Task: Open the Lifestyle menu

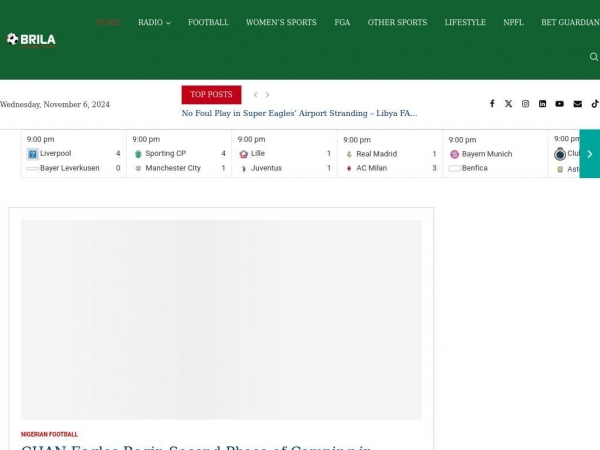Action: point(465,23)
